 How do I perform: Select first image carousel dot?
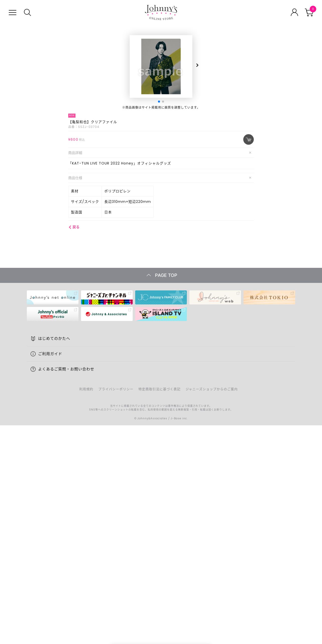click(x=159, y=102)
